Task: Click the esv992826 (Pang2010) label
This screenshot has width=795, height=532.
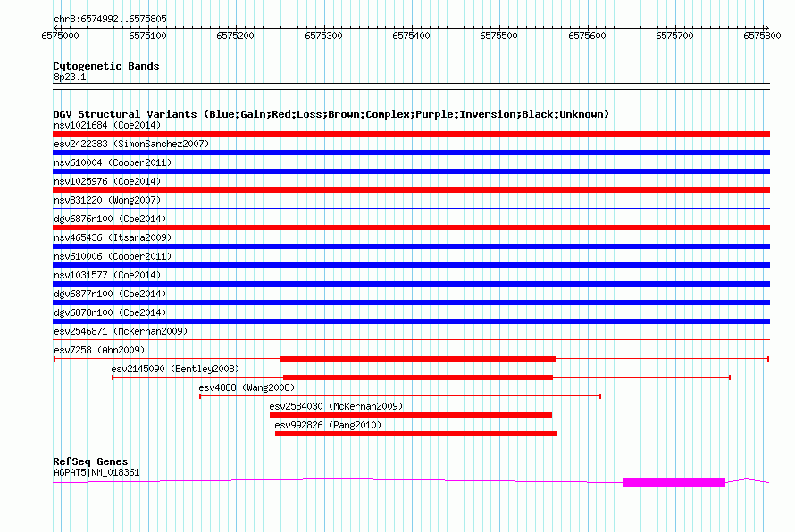Action: pyautogui.click(x=328, y=425)
